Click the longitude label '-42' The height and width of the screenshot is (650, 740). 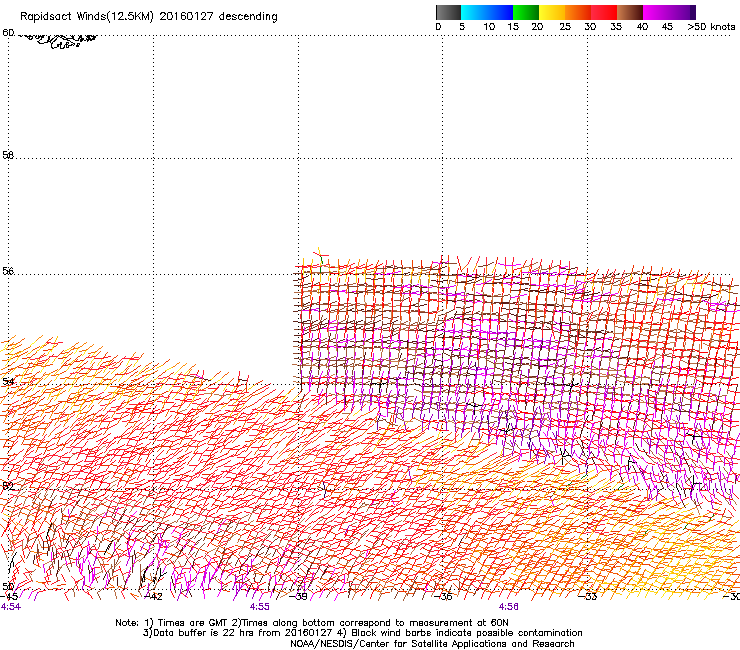coord(153,597)
